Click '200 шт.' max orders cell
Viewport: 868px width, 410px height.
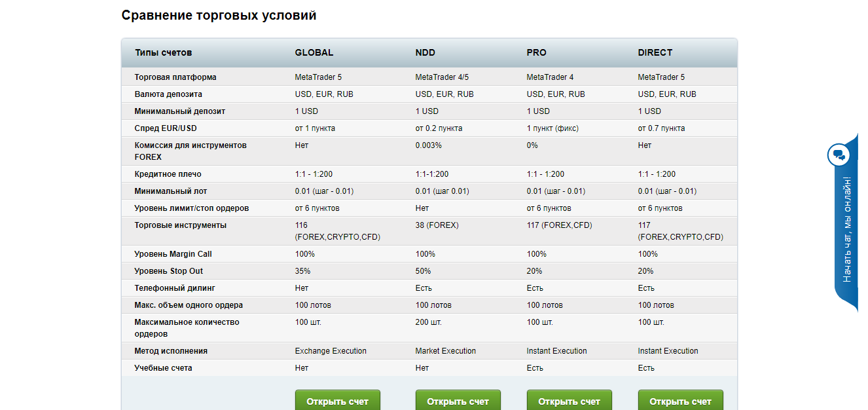click(x=429, y=322)
